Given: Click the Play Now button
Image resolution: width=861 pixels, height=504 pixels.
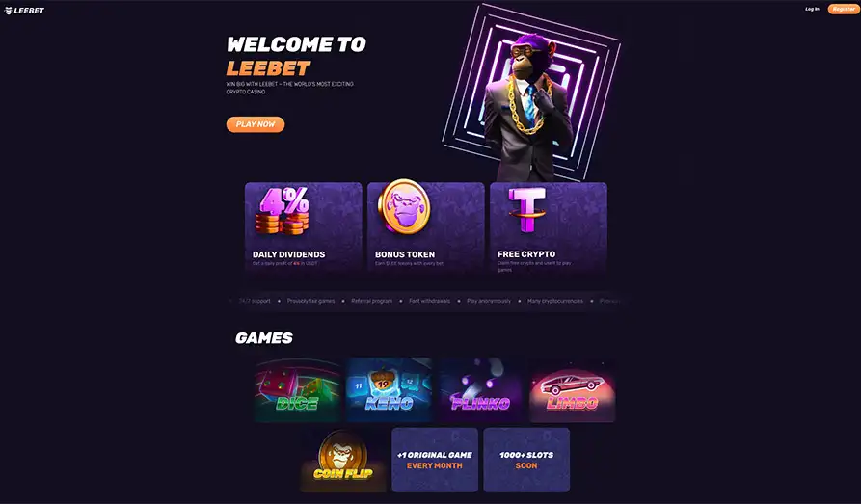Looking at the screenshot, I should coord(256,124).
